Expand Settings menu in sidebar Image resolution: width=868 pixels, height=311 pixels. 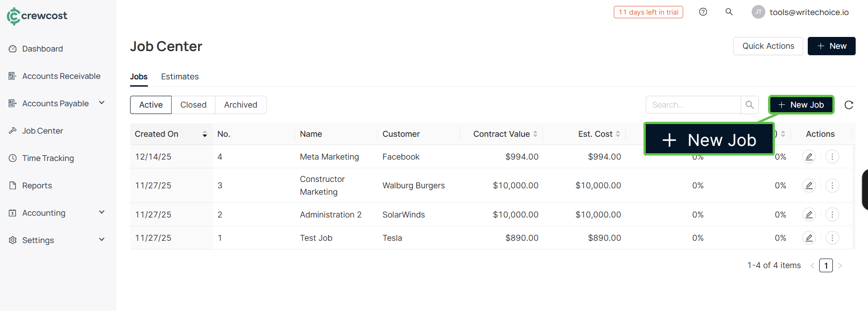click(x=102, y=240)
